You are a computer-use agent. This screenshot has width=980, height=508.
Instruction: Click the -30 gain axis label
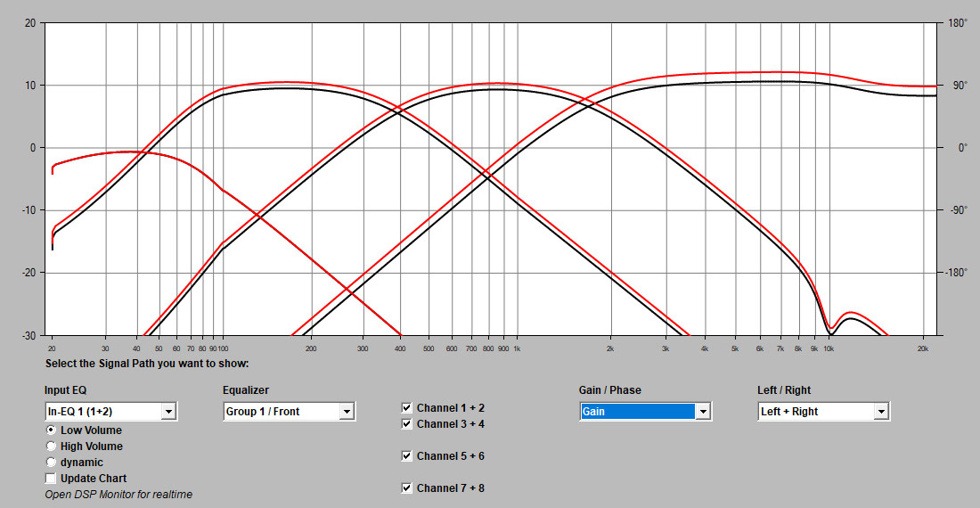(x=29, y=335)
